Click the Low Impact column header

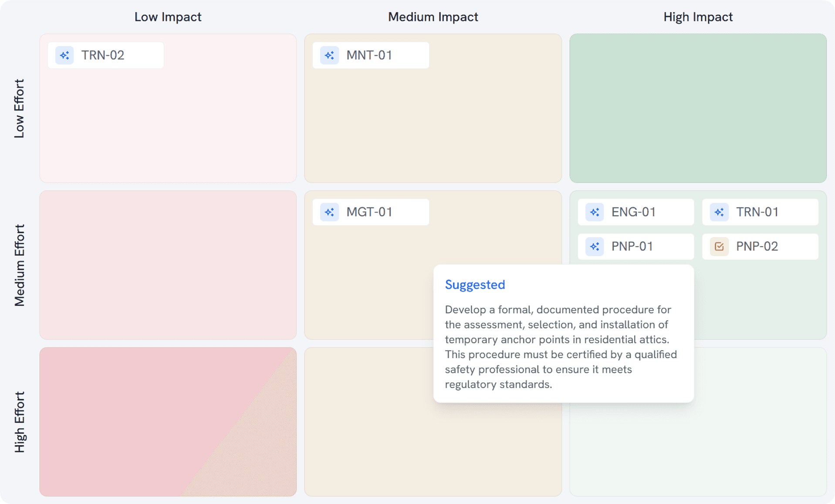click(168, 17)
